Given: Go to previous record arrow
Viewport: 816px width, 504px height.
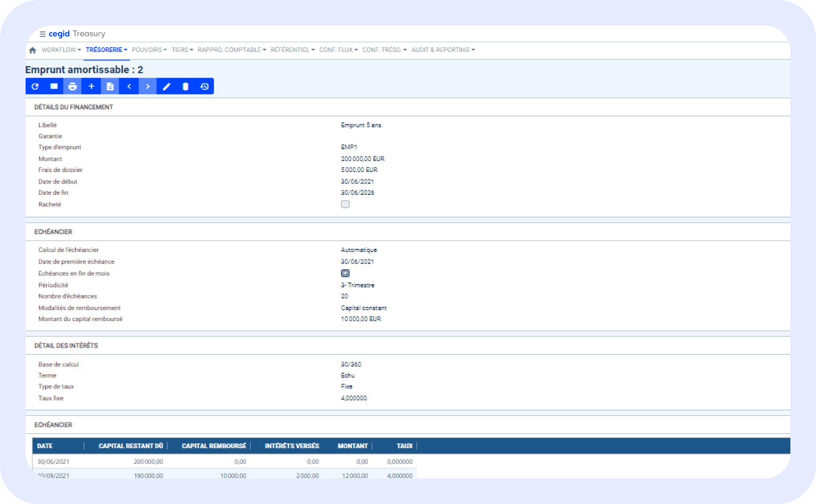Looking at the screenshot, I should click(x=129, y=86).
